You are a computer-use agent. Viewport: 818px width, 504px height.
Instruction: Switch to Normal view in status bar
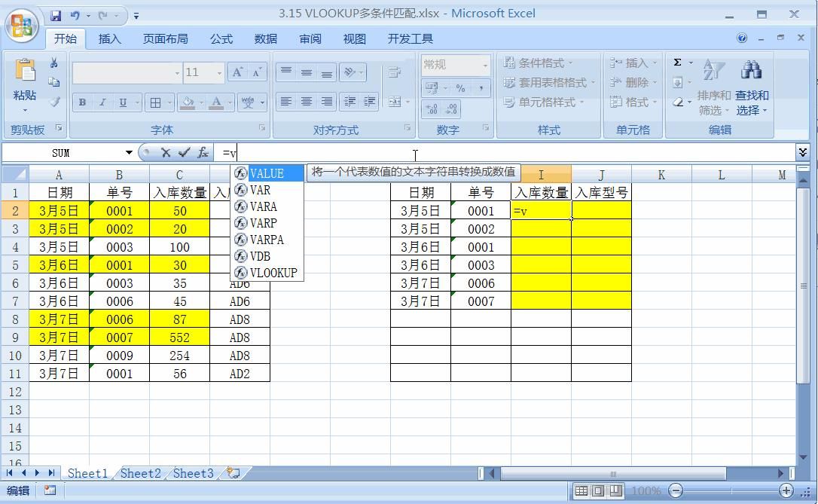(581, 490)
